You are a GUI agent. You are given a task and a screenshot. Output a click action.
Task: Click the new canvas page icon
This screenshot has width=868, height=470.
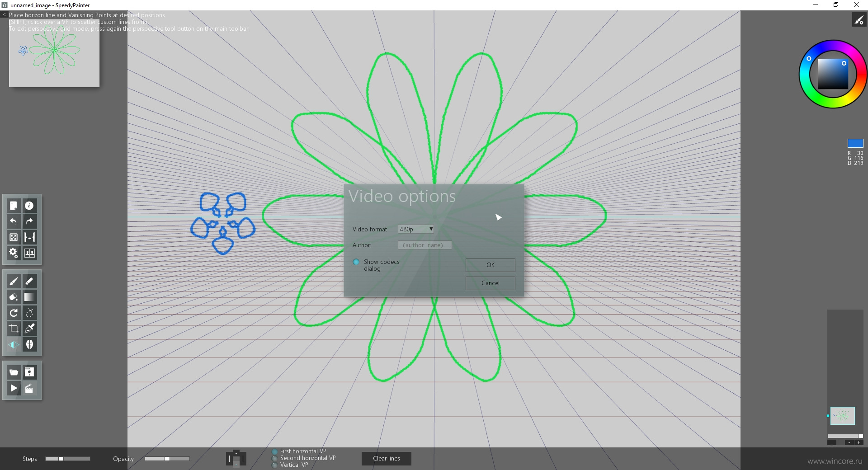pos(14,206)
